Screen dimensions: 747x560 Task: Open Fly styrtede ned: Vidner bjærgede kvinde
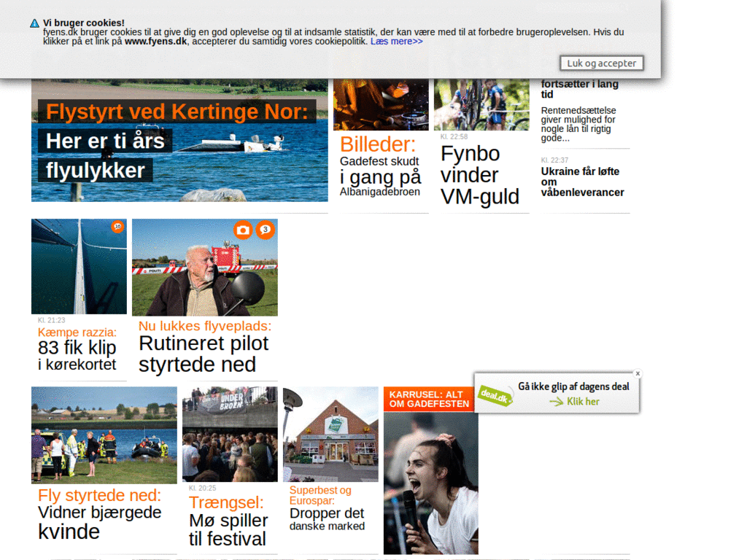click(x=99, y=514)
